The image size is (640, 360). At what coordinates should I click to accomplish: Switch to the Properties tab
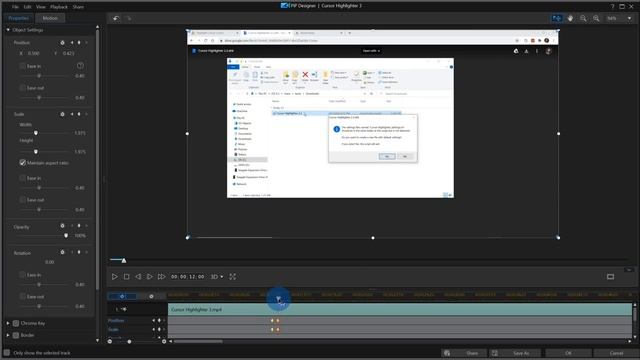[x=18, y=18]
